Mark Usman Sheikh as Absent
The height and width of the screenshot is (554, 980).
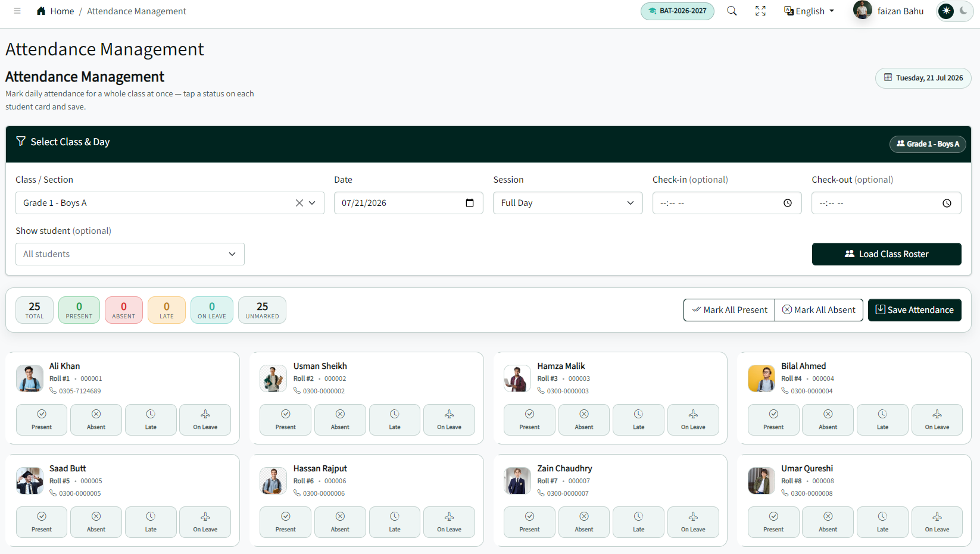tap(340, 420)
